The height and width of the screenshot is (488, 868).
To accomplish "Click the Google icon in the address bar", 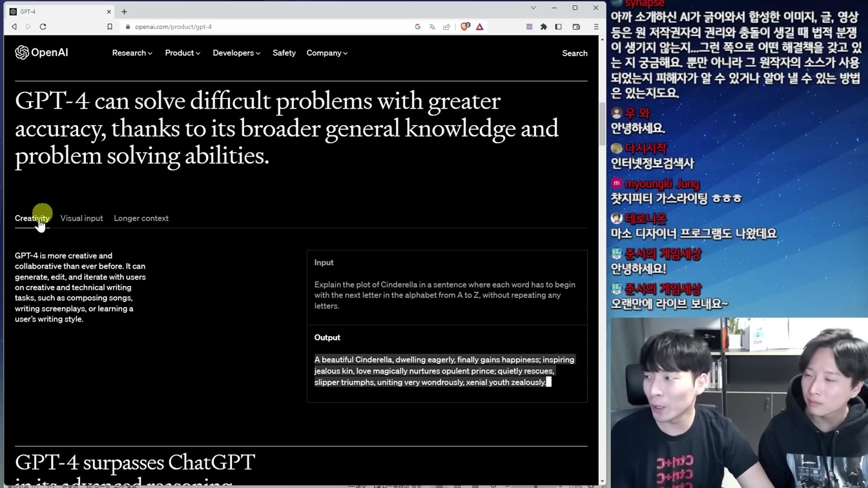I will (x=418, y=27).
